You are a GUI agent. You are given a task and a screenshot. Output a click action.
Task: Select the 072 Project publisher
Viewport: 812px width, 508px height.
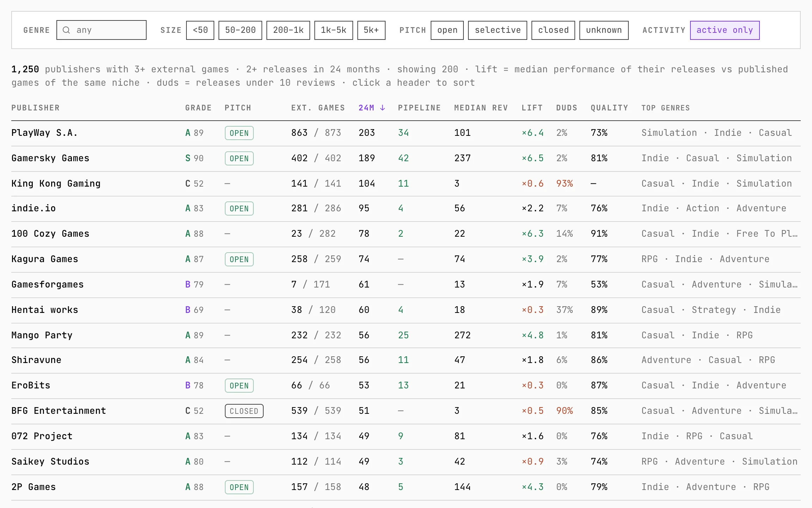(x=42, y=436)
